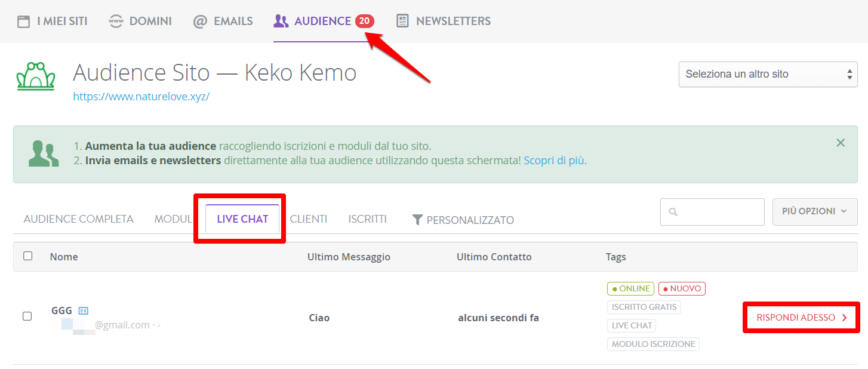The image size is (868, 369).
Task: Click the red 20 notification badge
Action: (364, 21)
